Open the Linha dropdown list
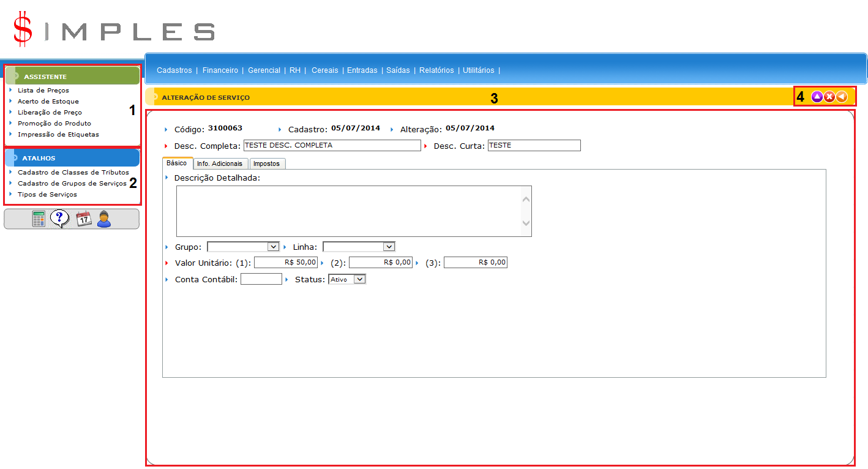The image size is (868, 469). click(359, 247)
